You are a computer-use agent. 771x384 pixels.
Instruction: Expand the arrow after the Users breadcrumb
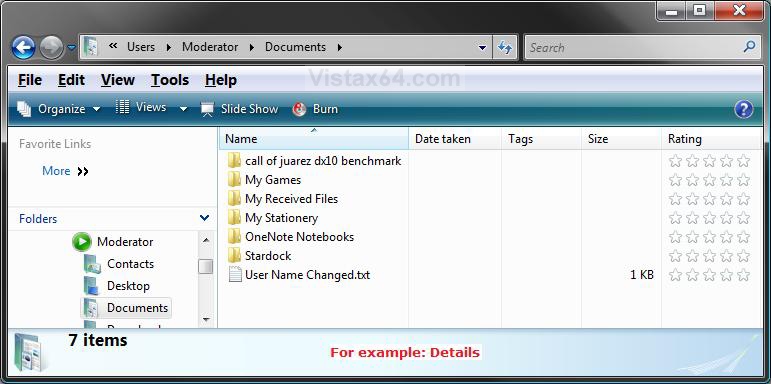click(x=169, y=48)
